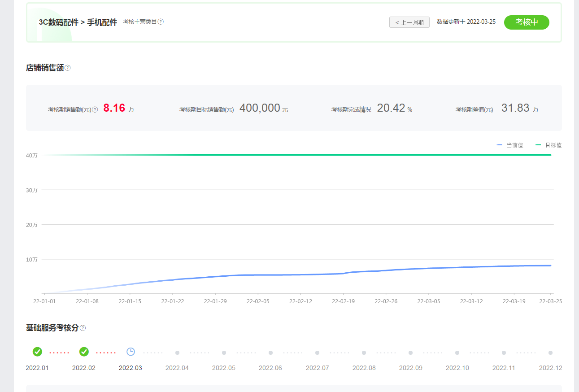This screenshot has width=579, height=392.
Task: Click the 3C数码配件 > 手机配件 category title
Action: point(78,22)
